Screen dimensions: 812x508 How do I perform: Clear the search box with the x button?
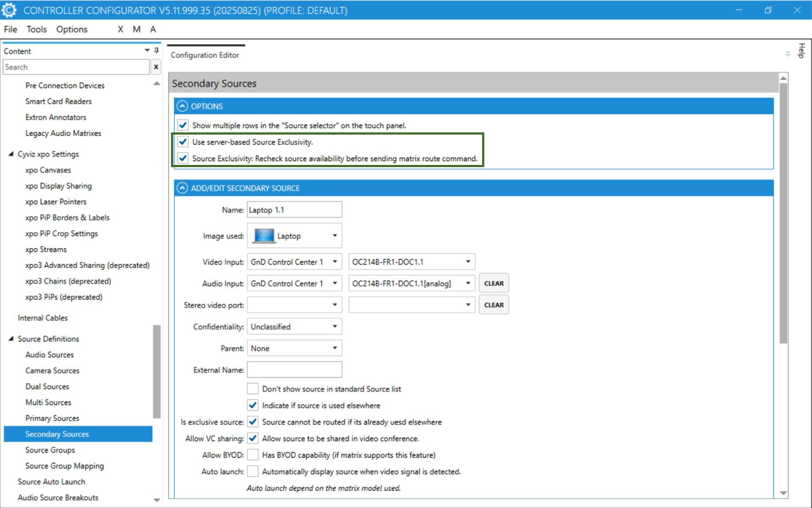[x=156, y=67]
